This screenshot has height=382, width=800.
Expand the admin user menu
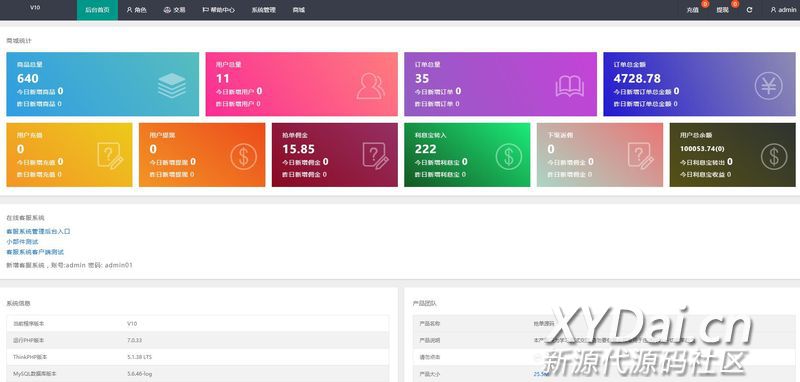tap(783, 10)
